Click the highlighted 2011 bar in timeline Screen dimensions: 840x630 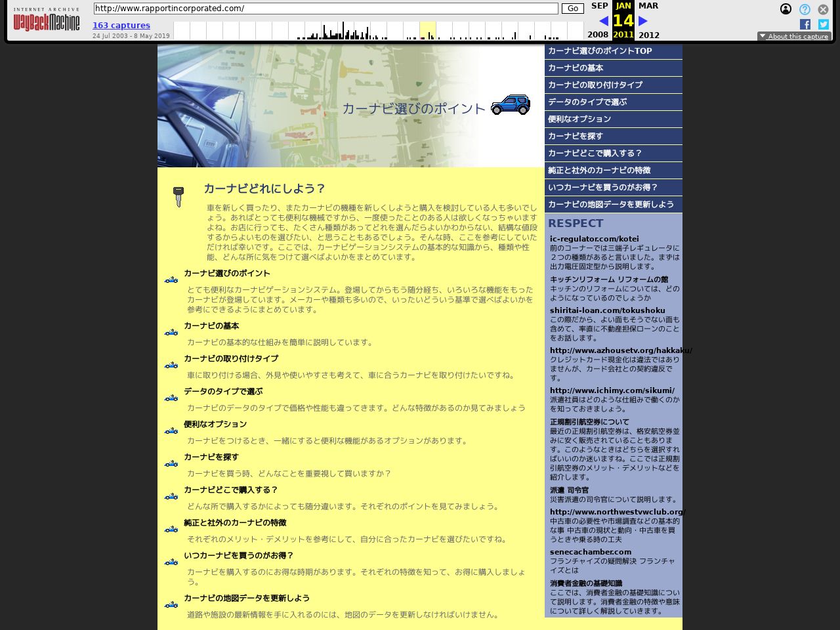427,31
